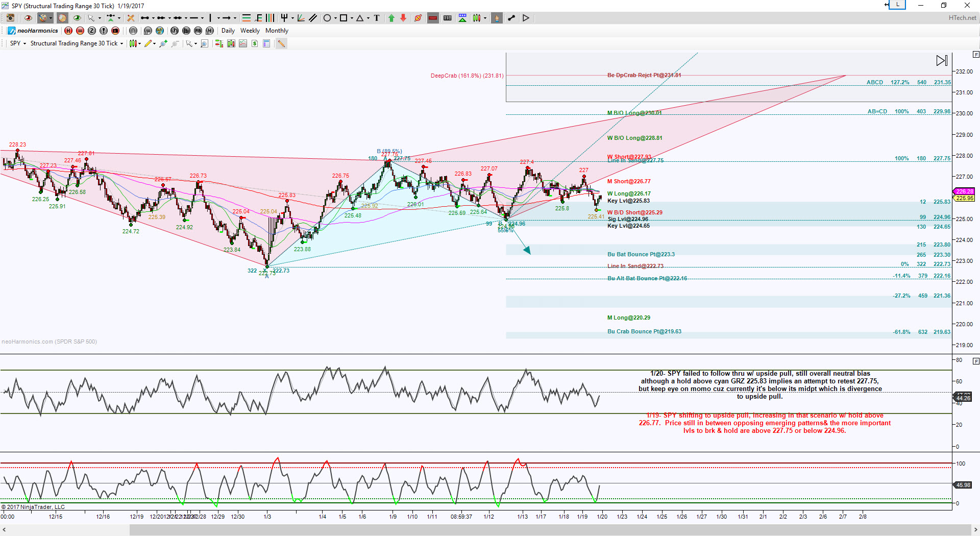Screen dimensions: 980x536
Task: Toggle the green eye visibility icon
Action: click(x=77, y=18)
